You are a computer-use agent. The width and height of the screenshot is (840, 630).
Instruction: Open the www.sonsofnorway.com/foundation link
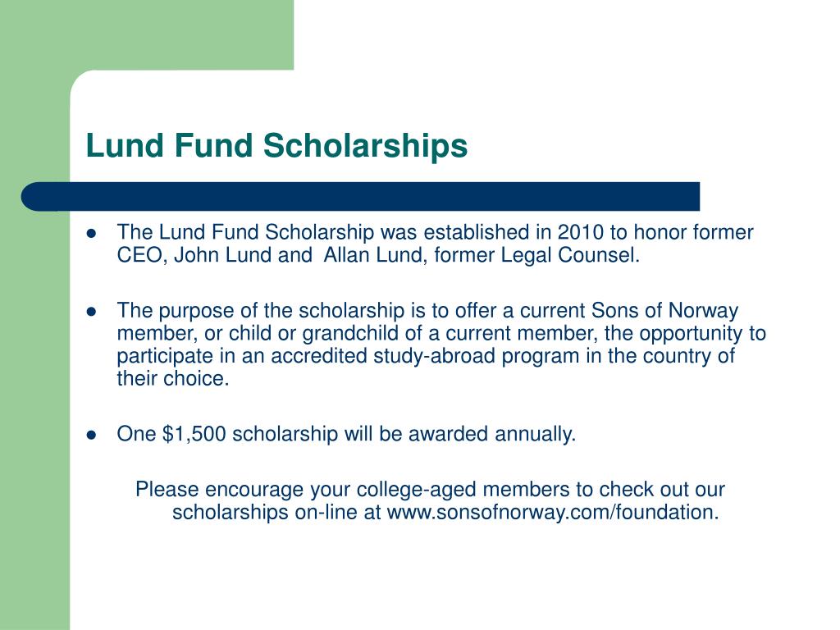552,512
